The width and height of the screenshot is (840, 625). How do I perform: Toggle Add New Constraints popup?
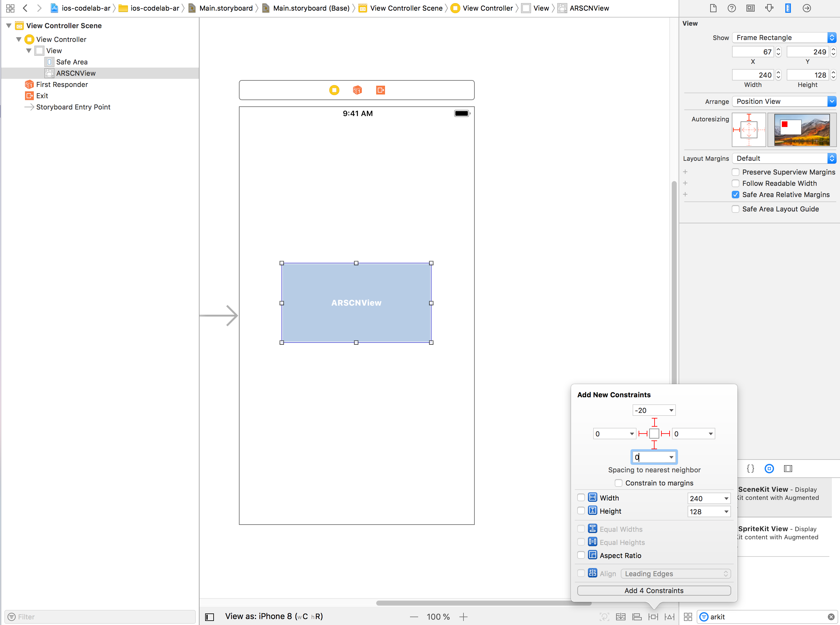(x=653, y=617)
